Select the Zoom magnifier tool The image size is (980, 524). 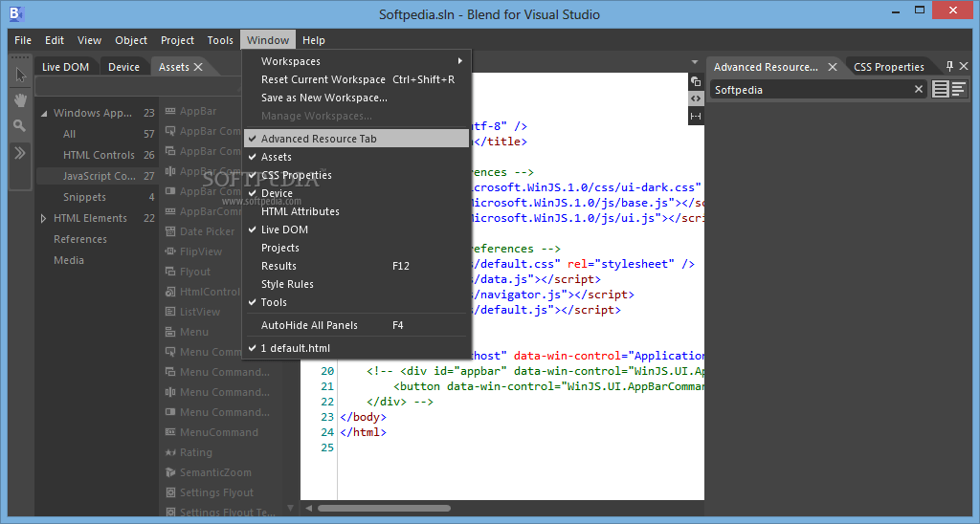click(20, 125)
